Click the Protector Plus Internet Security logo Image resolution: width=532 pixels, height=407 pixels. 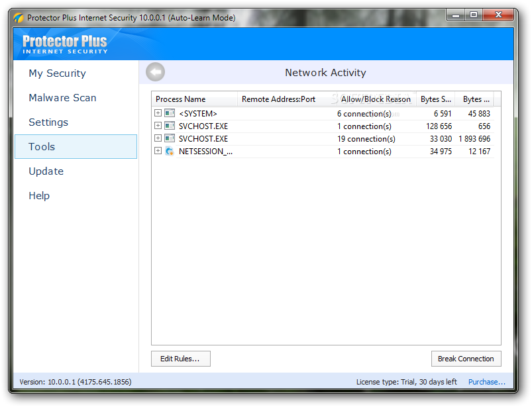65,44
